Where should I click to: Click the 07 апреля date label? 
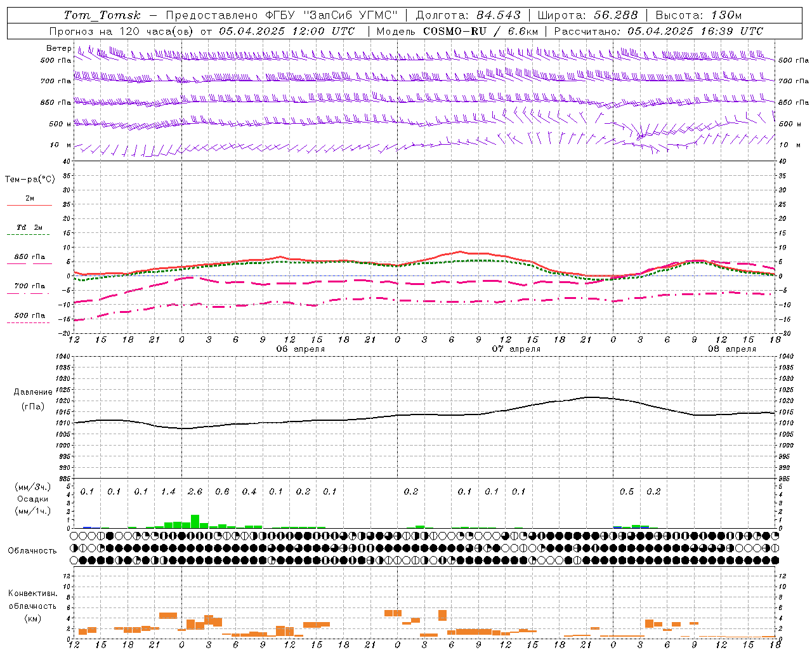point(516,349)
